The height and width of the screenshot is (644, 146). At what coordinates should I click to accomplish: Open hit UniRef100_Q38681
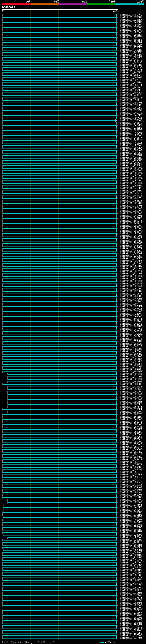(131, 18)
